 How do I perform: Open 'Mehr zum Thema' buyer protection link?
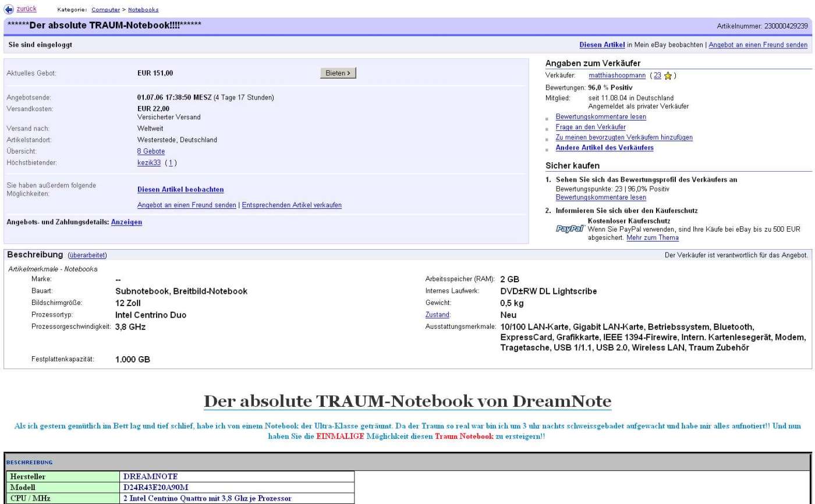pyautogui.click(x=652, y=237)
